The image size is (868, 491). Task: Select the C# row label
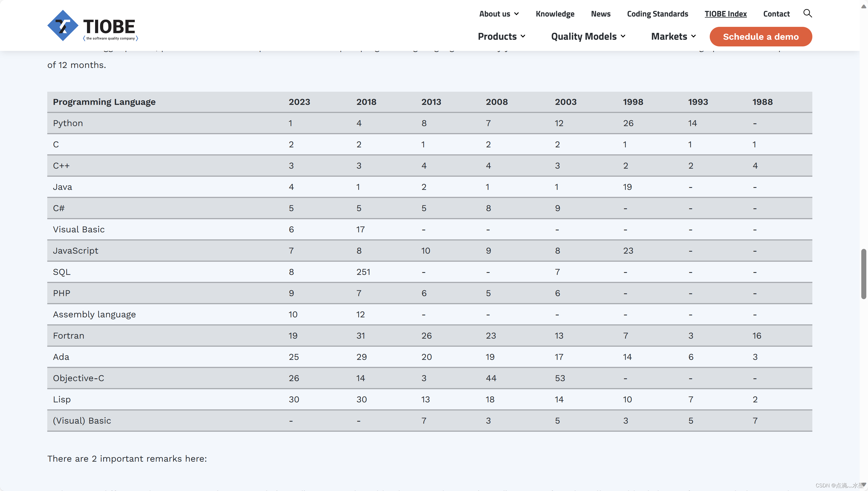(x=59, y=208)
